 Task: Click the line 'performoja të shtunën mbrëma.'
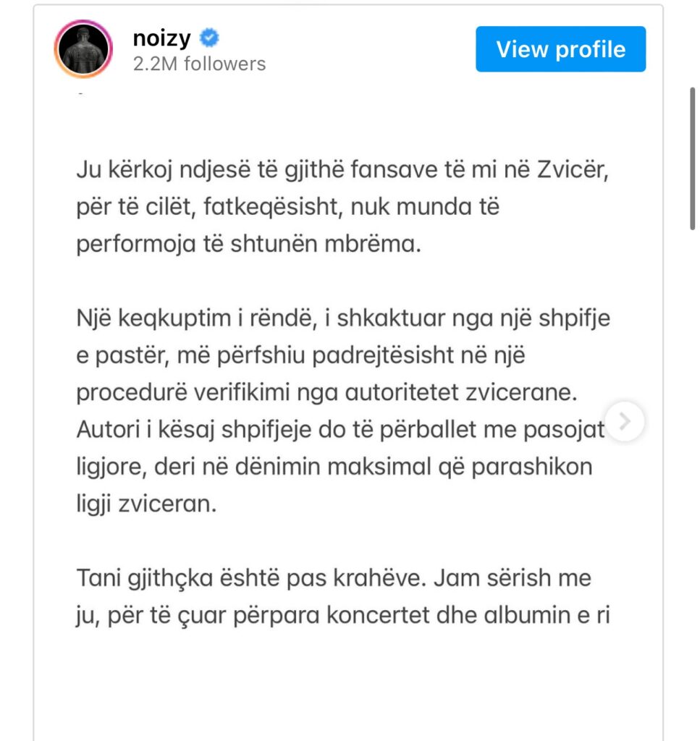(x=248, y=244)
